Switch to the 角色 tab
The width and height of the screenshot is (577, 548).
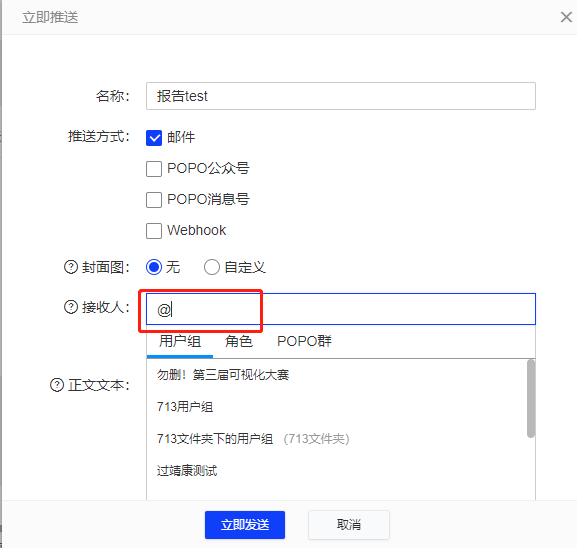(238, 341)
